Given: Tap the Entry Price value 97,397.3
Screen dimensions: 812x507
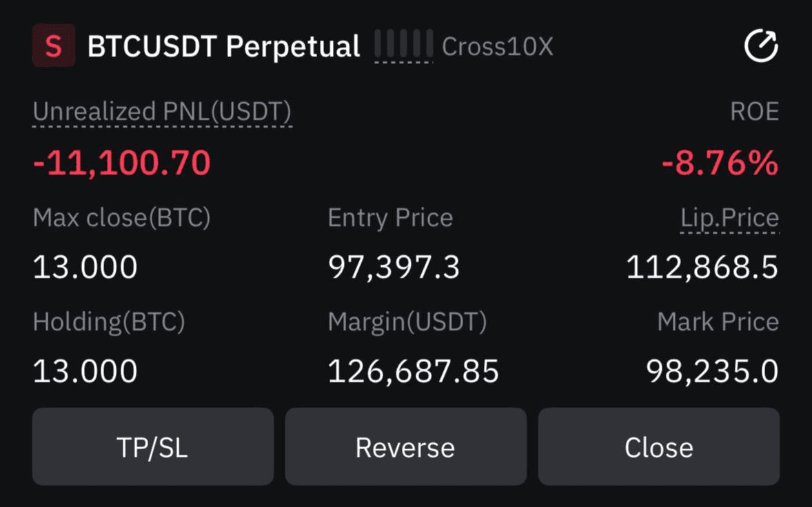Looking at the screenshot, I should pos(394,268).
